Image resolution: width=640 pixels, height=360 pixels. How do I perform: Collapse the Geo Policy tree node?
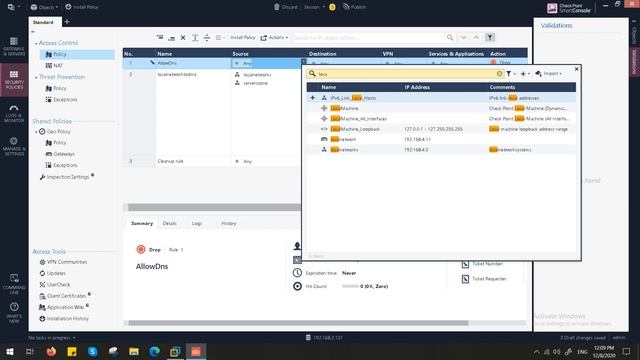click(36, 132)
